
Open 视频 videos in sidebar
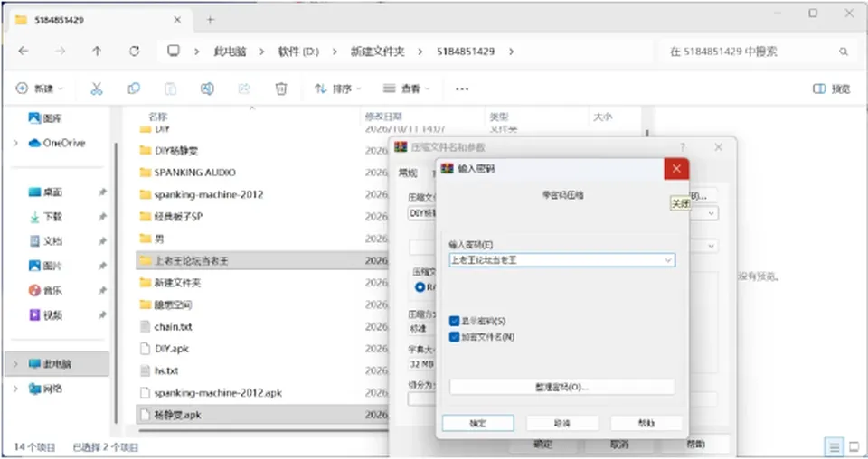click(45, 314)
